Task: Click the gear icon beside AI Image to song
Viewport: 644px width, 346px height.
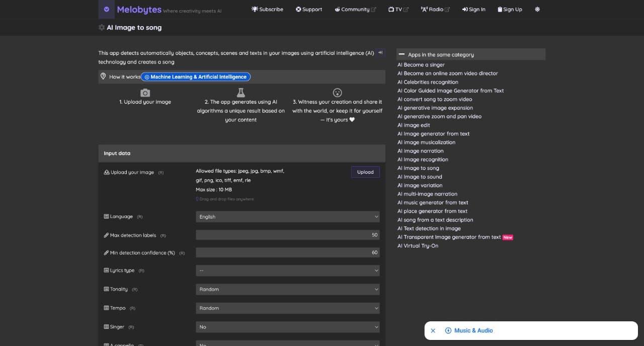Action: point(102,28)
